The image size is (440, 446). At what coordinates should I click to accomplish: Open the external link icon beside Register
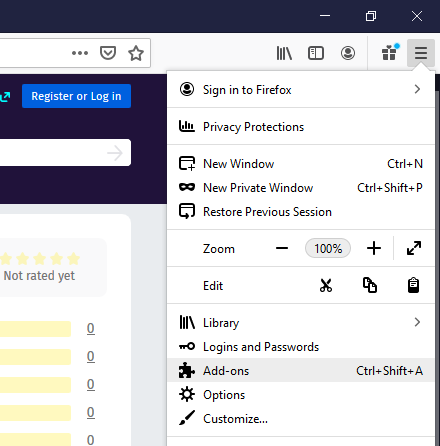pyautogui.click(x=5, y=97)
